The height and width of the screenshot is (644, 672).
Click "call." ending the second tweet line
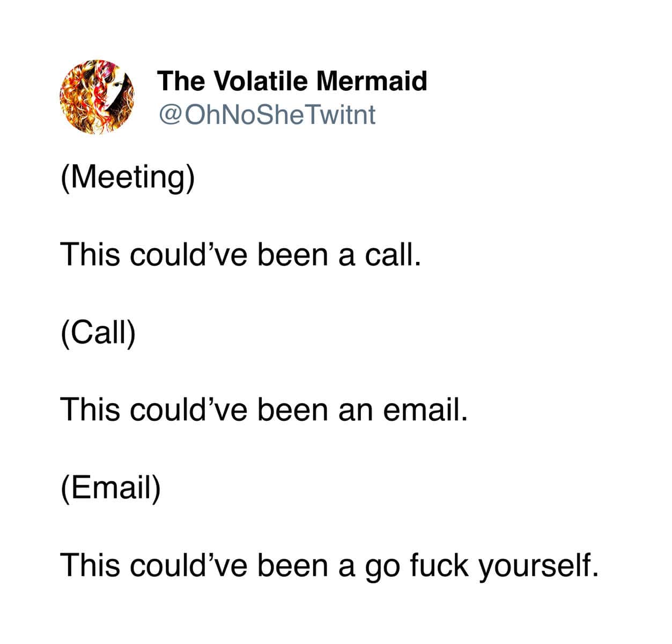390,254
